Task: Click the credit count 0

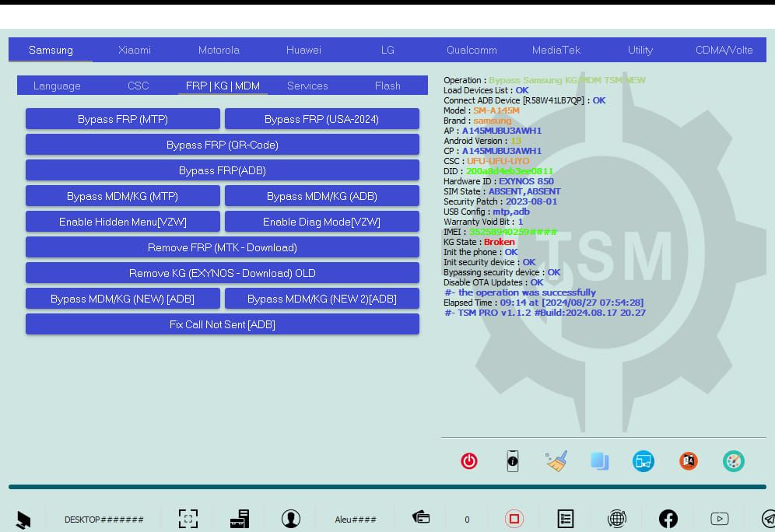Action: [x=467, y=520]
